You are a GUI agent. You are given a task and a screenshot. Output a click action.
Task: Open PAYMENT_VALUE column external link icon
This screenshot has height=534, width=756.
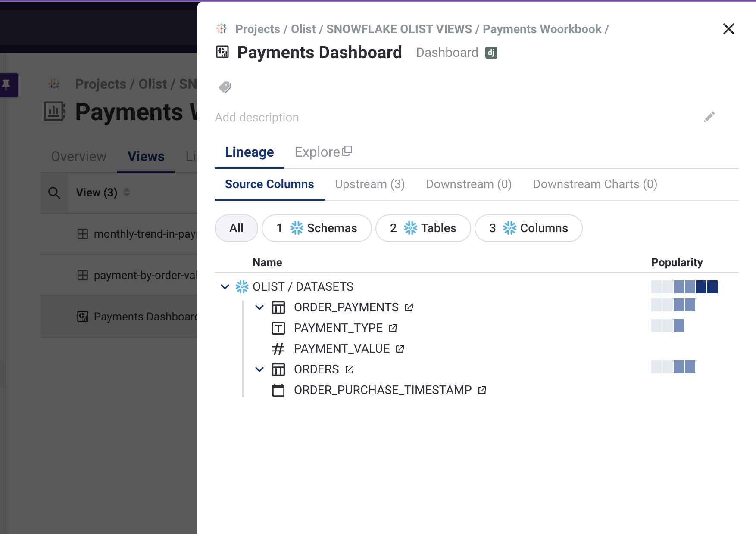(x=400, y=349)
